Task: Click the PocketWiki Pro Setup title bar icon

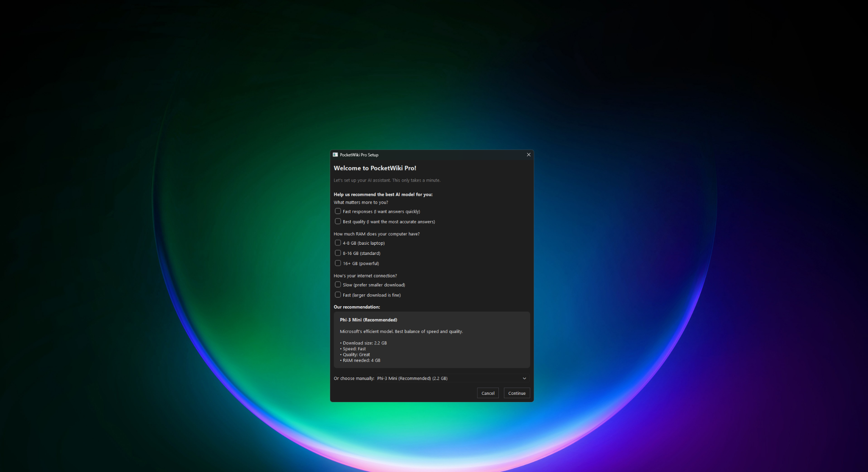Action: point(336,155)
